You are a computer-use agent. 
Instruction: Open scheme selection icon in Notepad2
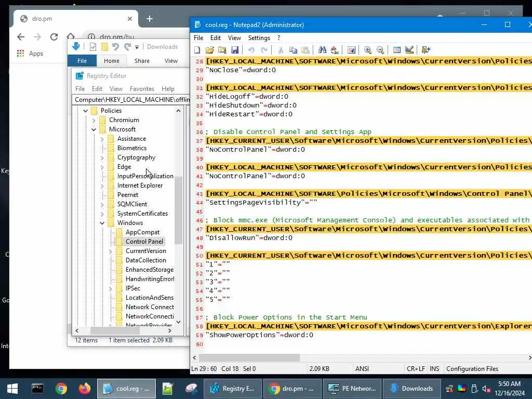point(396,50)
